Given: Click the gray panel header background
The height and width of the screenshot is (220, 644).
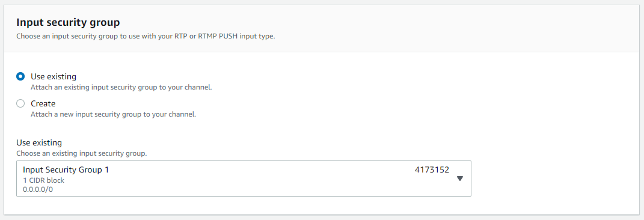Looking at the screenshot, I should [452, 28].
